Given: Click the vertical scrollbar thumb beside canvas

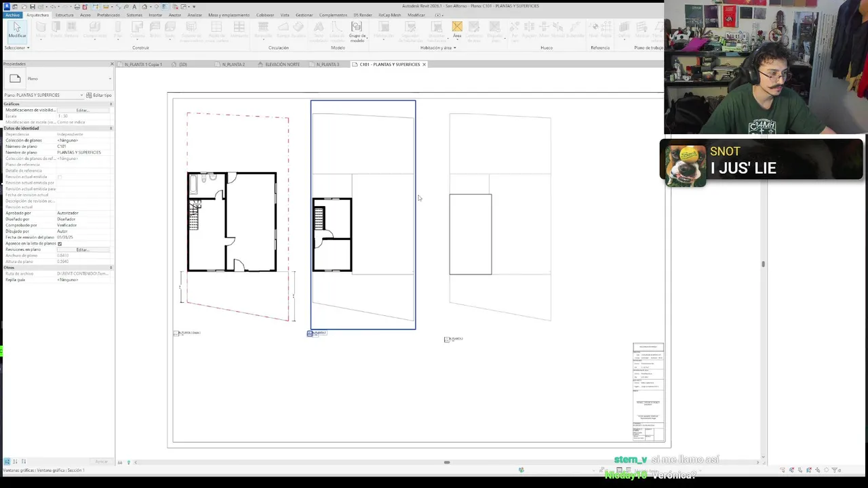Looking at the screenshot, I should tap(763, 264).
